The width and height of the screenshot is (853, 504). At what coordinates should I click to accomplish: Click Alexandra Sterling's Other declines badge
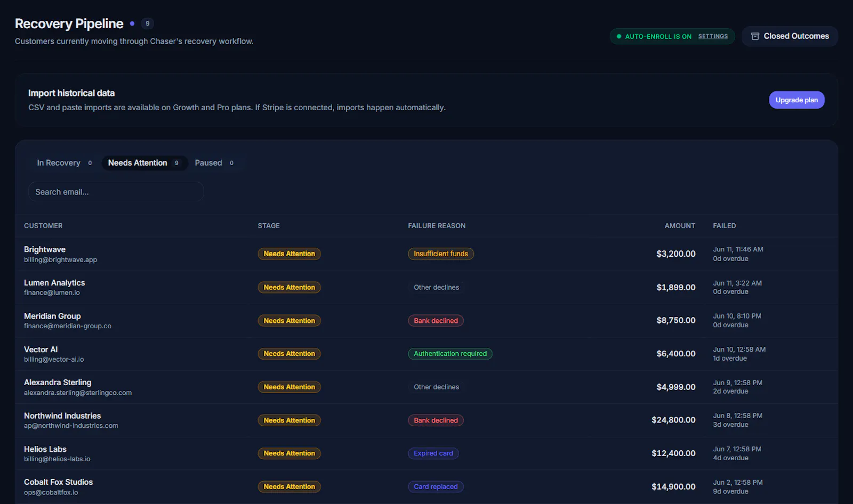pyautogui.click(x=436, y=387)
